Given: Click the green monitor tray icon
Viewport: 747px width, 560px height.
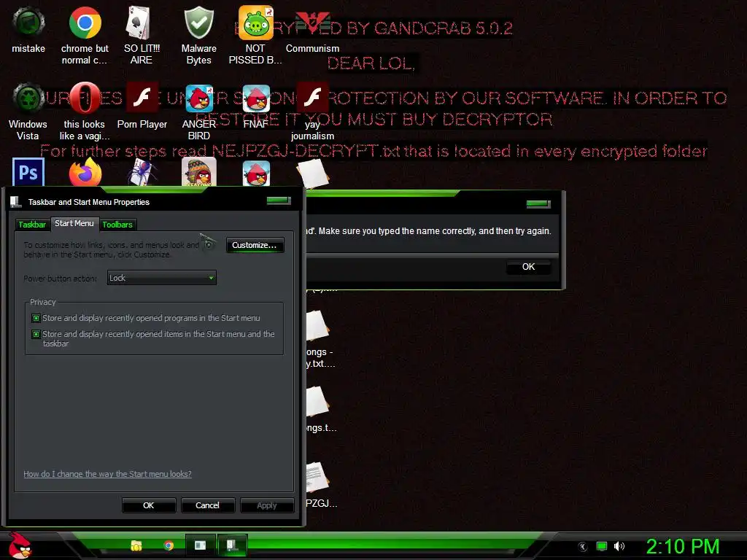Looking at the screenshot, I should pos(602,546).
